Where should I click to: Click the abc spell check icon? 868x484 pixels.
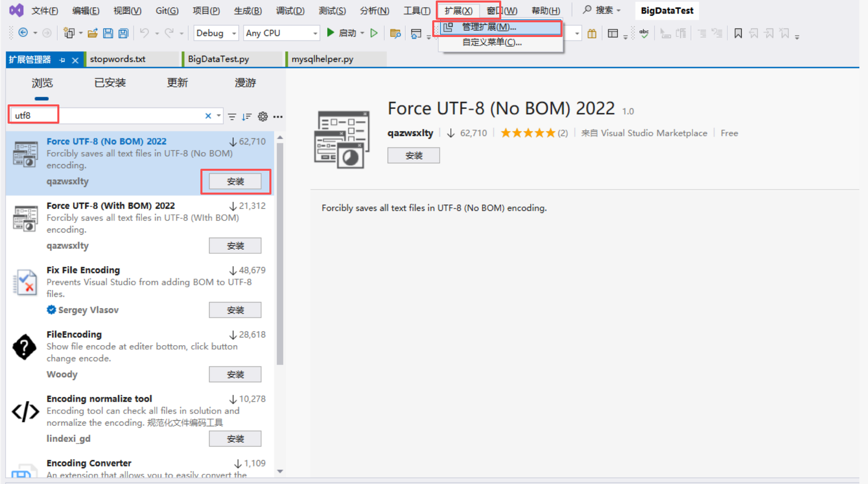point(644,33)
